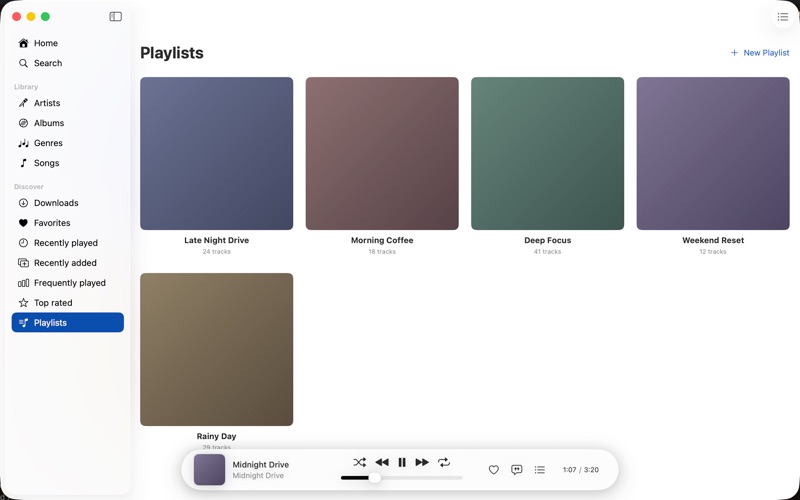This screenshot has width=800, height=500.
Task: Click the Favorites heart icon in sidebar
Action: click(23, 223)
